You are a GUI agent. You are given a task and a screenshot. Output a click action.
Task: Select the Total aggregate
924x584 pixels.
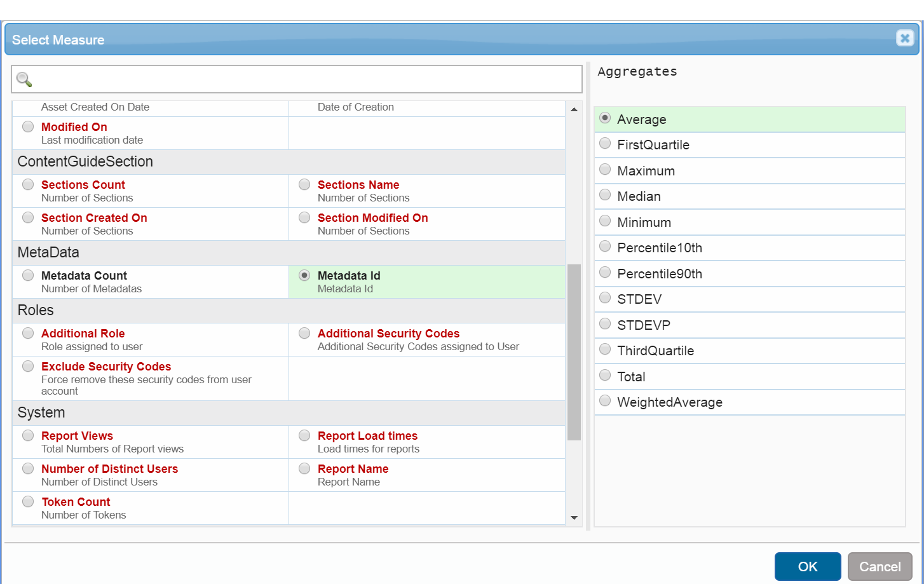click(x=605, y=376)
